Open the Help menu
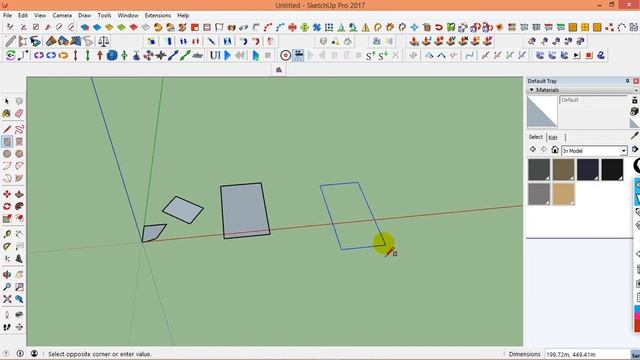 coord(183,16)
